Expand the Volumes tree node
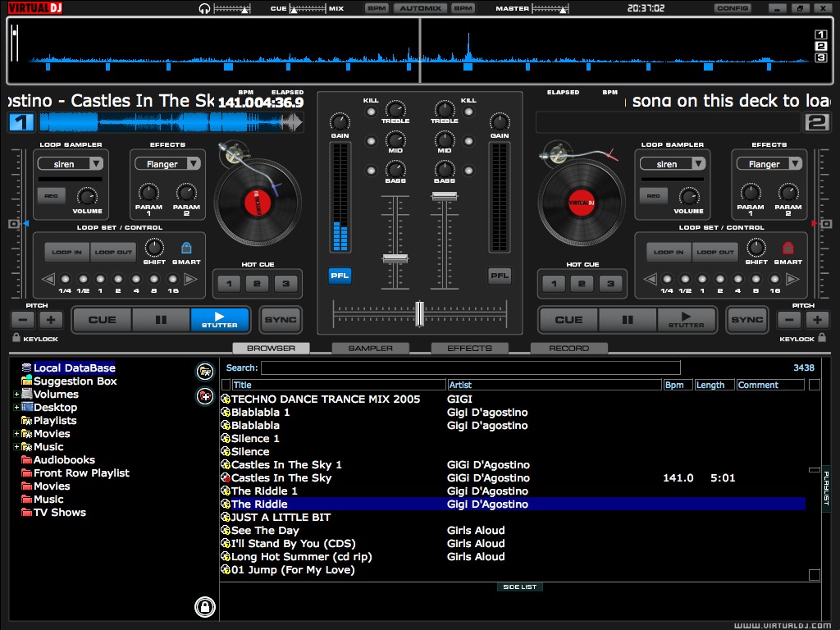The width and height of the screenshot is (840, 630). (x=16, y=395)
